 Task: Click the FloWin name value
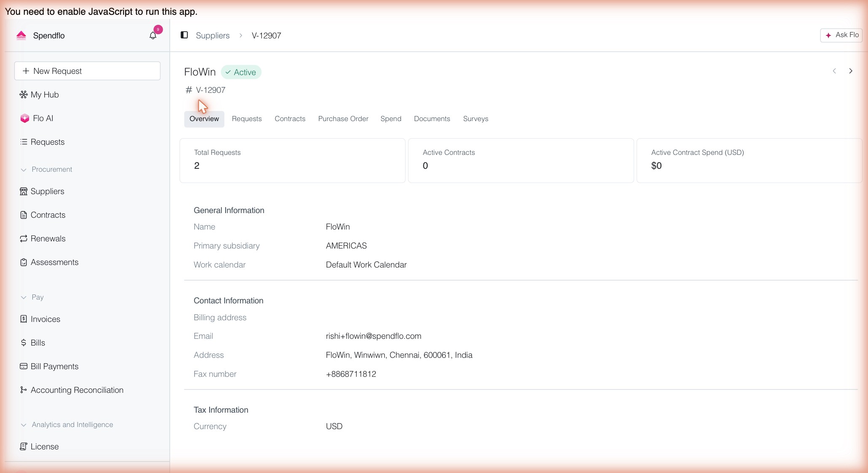coord(337,227)
